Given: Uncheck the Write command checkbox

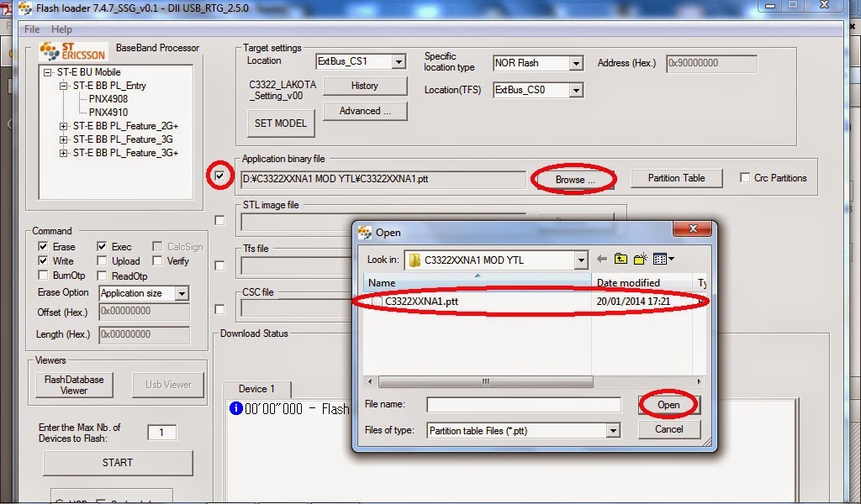Looking at the screenshot, I should pos(43,260).
